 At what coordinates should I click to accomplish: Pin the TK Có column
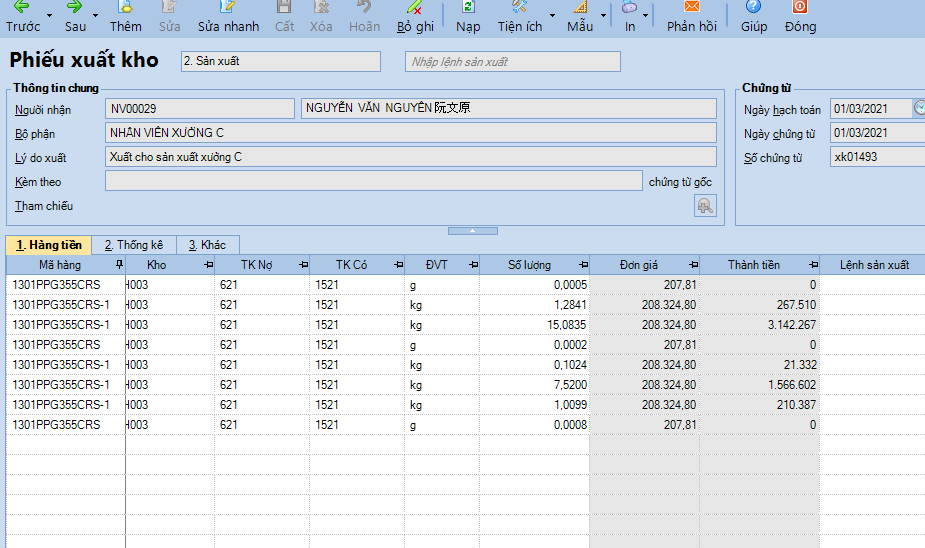pos(398,265)
